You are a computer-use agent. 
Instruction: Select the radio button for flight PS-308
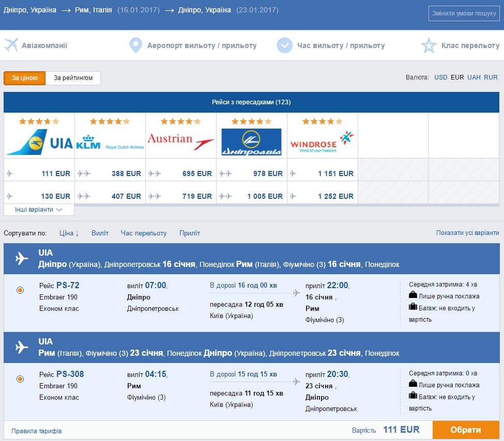(20, 379)
